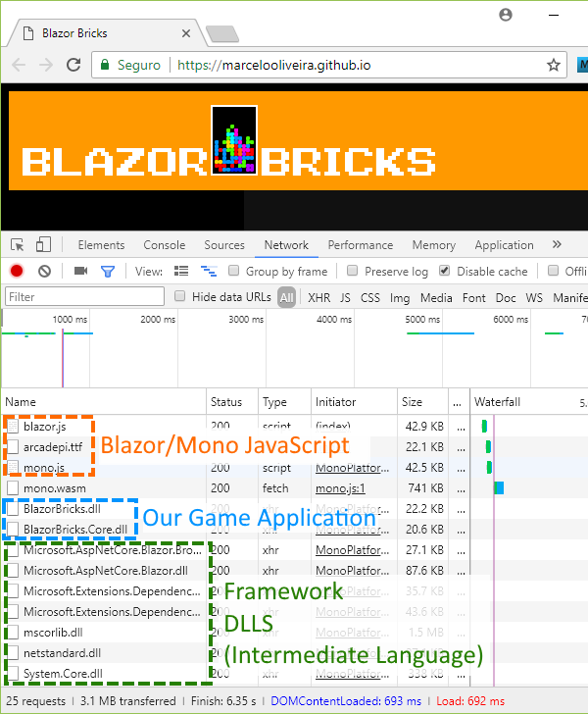This screenshot has width=588, height=714.
Task: Enable Group by frame checkbox
Action: click(x=233, y=271)
